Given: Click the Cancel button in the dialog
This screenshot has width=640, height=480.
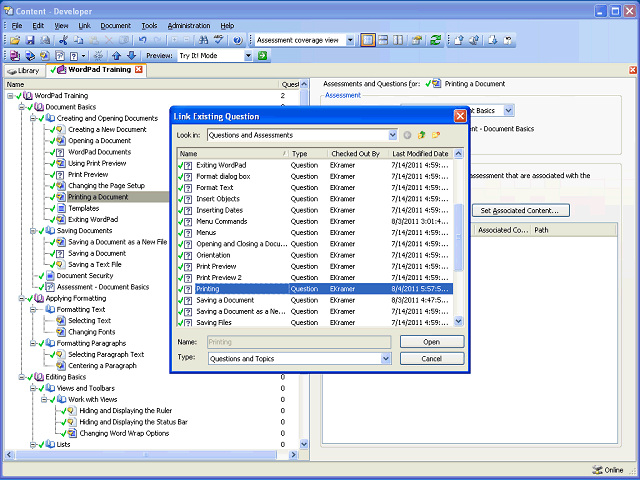Looking at the screenshot, I should [x=433, y=358].
